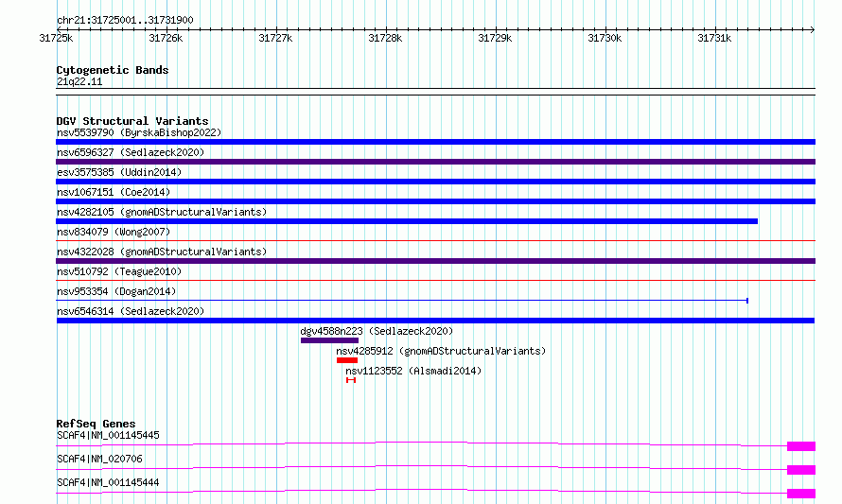Select the blue nsv1067151 variant bar
The width and height of the screenshot is (842, 504).
435,201
